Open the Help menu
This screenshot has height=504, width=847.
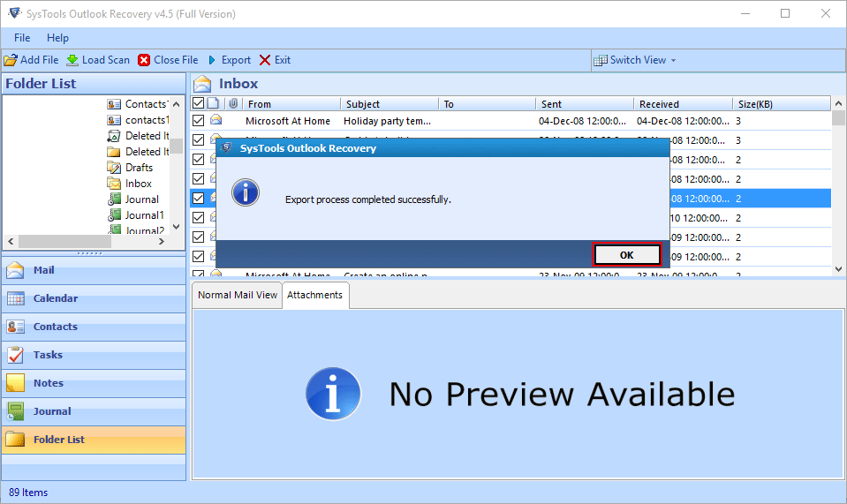click(x=57, y=38)
